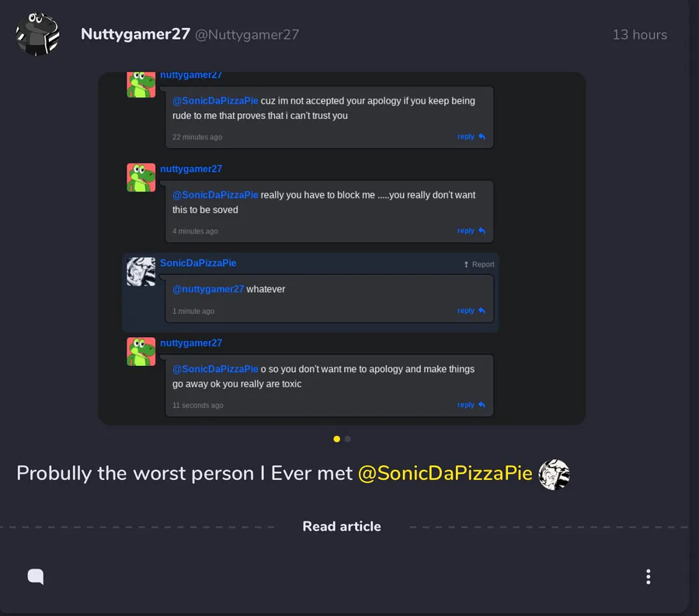
Task: Click the @Nuttygamer27 handle in the header
Action: pyautogui.click(x=247, y=35)
